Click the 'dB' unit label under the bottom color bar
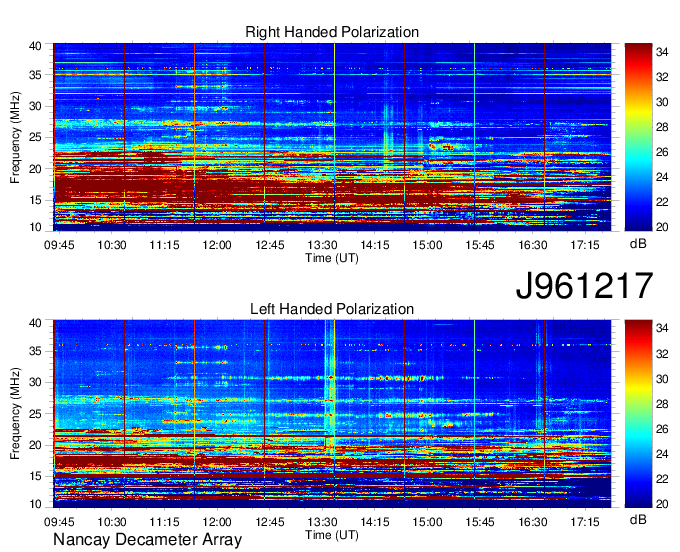680x552 pixels. click(x=638, y=520)
